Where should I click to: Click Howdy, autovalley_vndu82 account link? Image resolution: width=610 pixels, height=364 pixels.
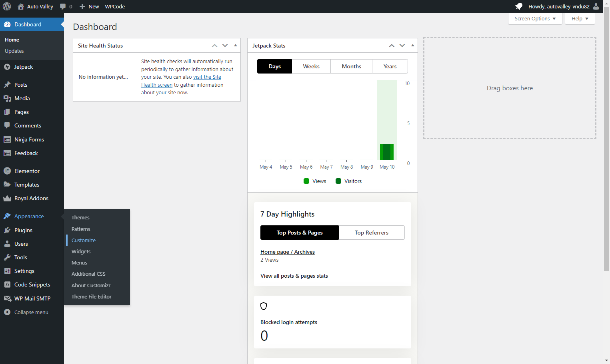point(559,6)
